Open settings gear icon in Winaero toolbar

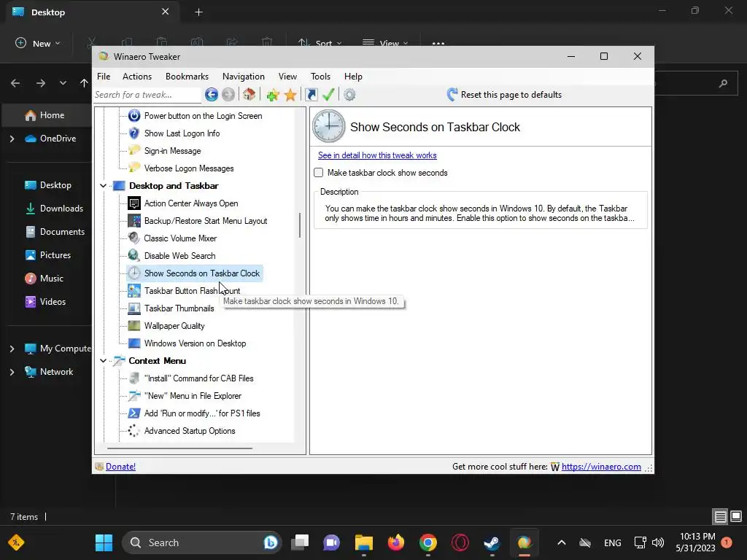[x=349, y=95]
